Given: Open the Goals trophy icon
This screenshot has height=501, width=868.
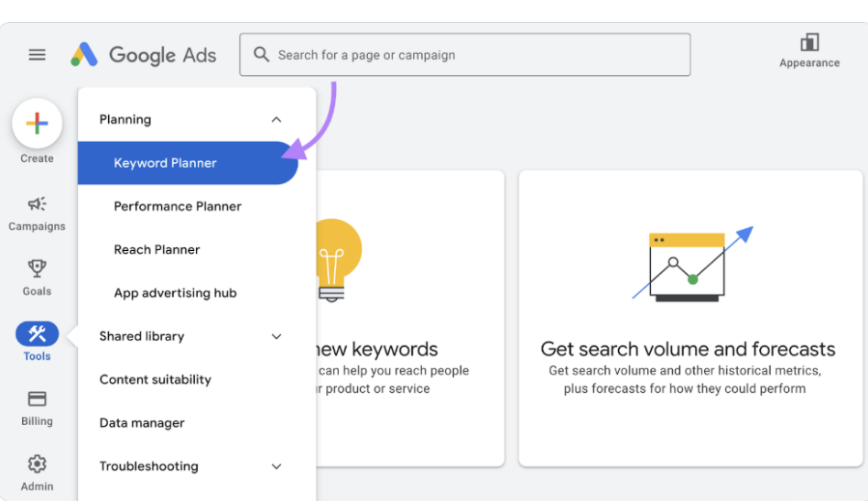Looking at the screenshot, I should 37,269.
